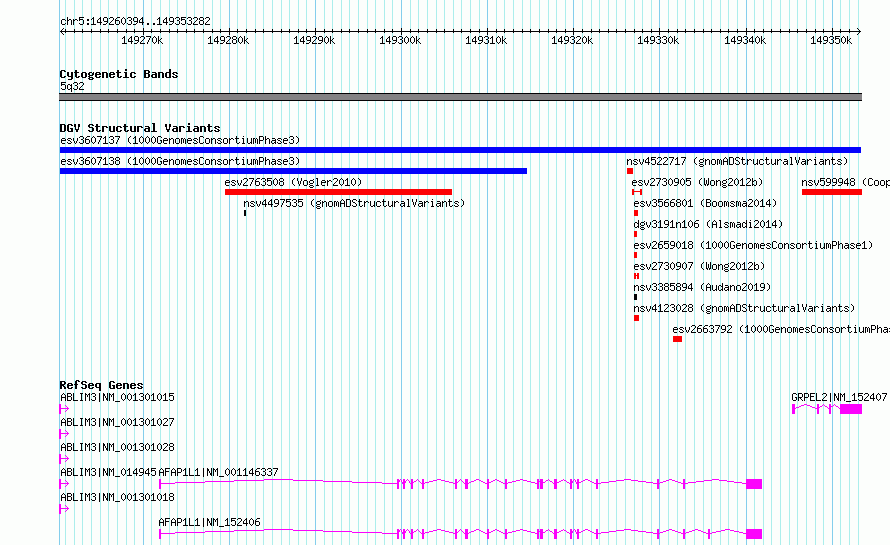Viewport: 890px width, 545px height.
Task: Click the red marker under nsv4123028
Action: point(636,318)
